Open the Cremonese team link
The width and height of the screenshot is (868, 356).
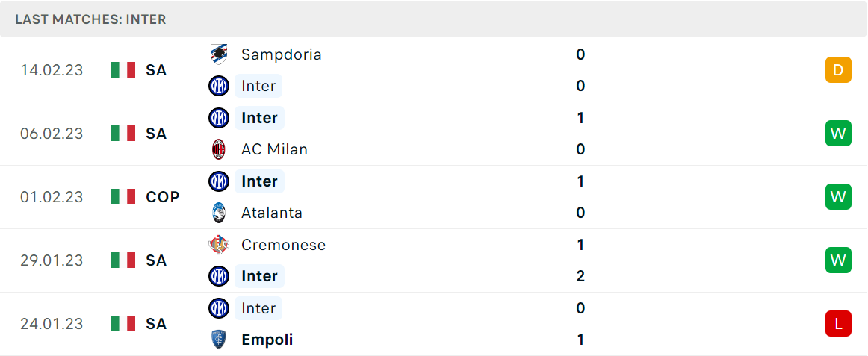283,244
